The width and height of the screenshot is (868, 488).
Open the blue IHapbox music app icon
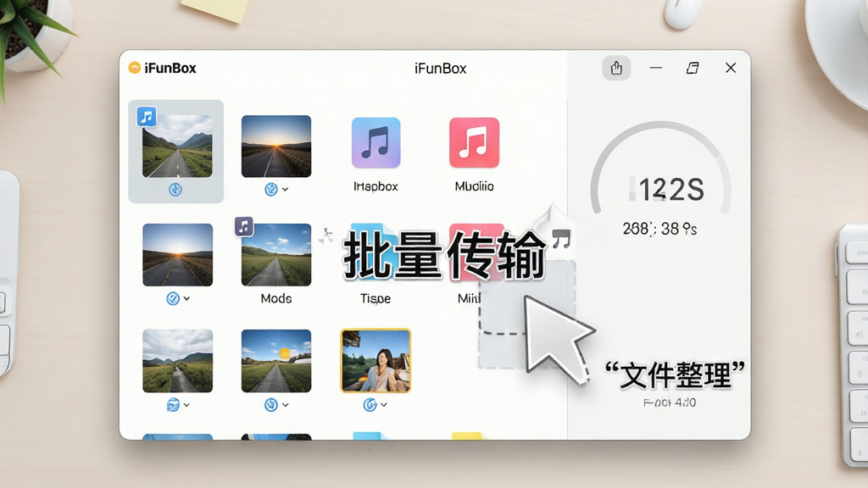coord(376,142)
